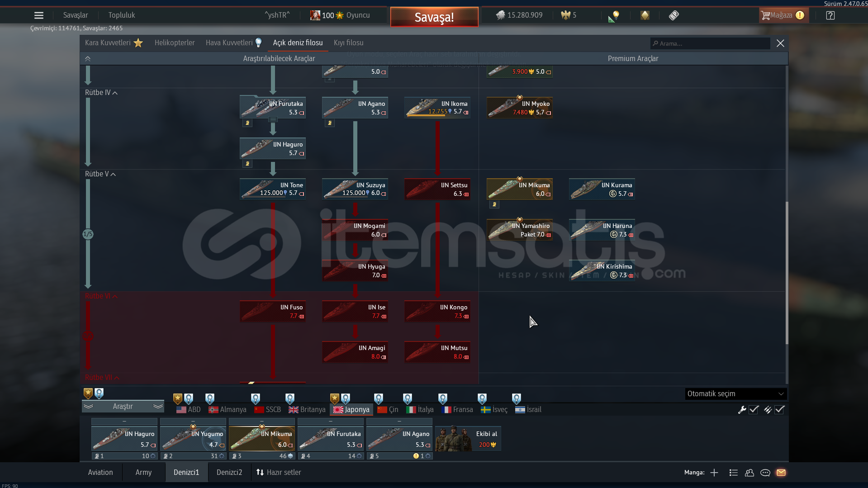This screenshot has height=488, width=868.
Task: Click the lightbulb badge above Almanya
Action: pos(210,398)
